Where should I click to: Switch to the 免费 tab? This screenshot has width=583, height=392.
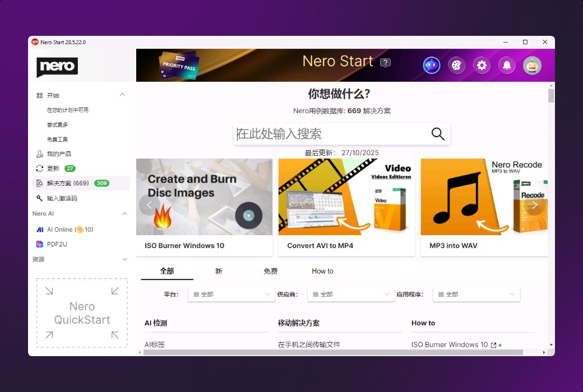[270, 271]
